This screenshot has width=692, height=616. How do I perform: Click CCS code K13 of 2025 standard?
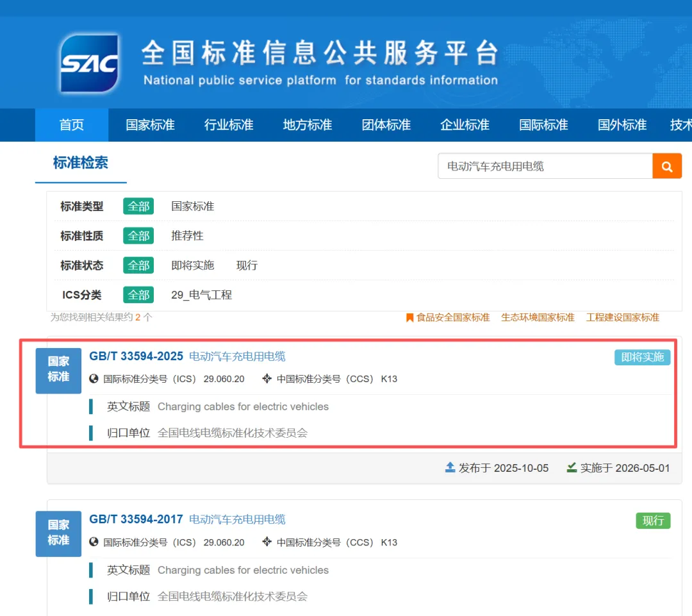coord(389,379)
